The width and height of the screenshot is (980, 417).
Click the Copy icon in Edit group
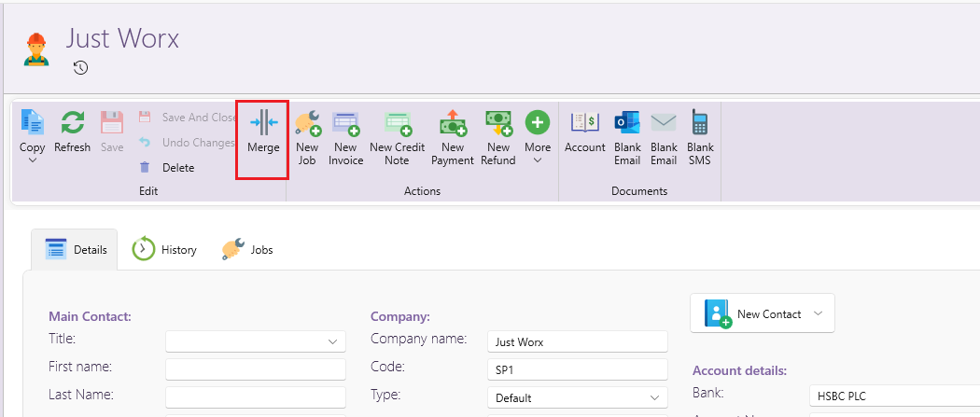pyautogui.click(x=33, y=122)
